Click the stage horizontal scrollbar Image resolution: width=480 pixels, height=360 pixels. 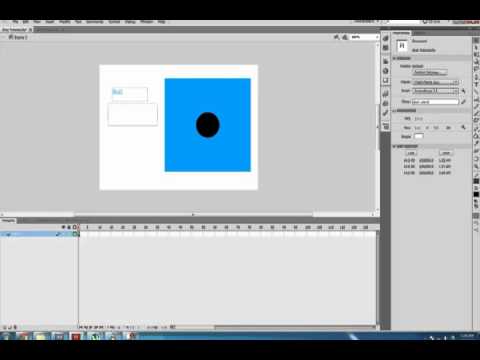click(193, 215)
